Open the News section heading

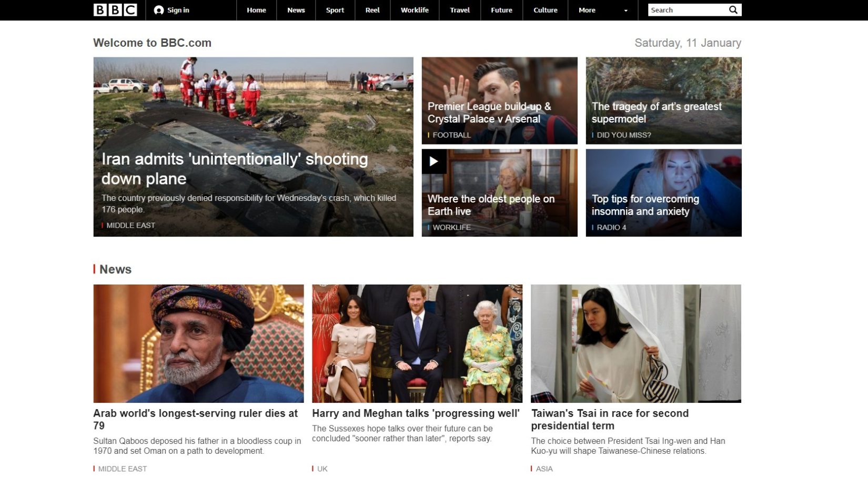coord(115,269)
